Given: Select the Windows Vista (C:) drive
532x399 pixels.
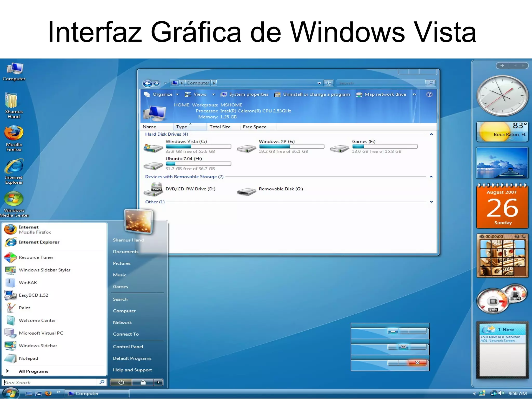Looking at the screenshot, I should click(x=187, y=146).
